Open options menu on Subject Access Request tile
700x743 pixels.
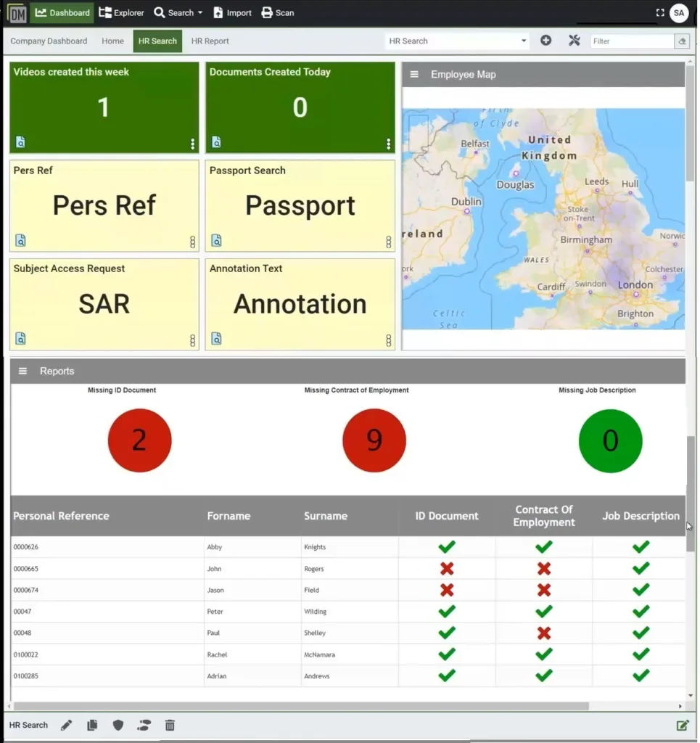coord(192,340)
